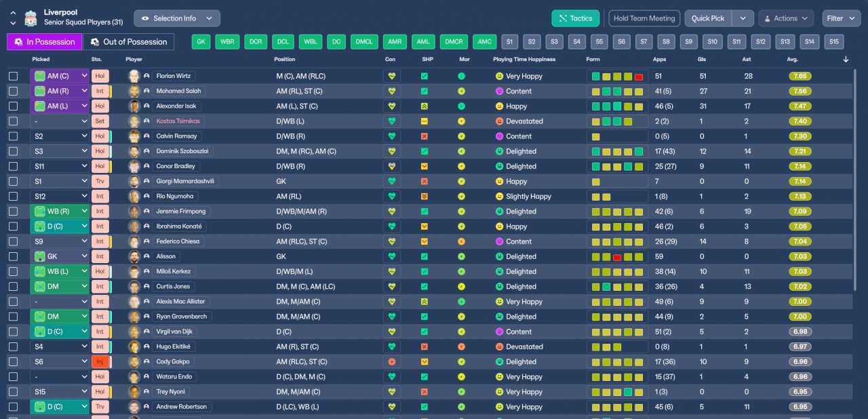Tick the checkbox for Alisson
The height and width of the screenshot is (419, 868).
(x=13, y=256)
